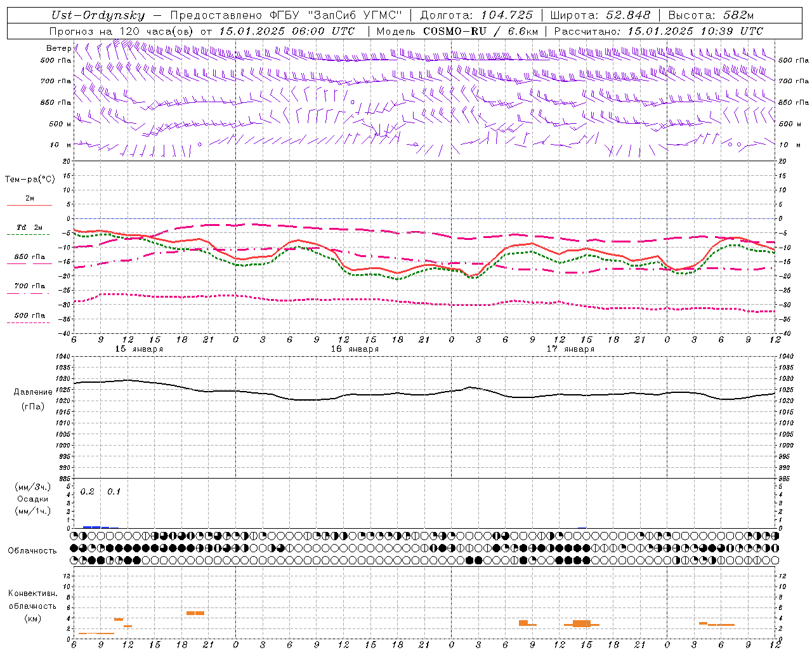Click the Осадки precipitation label

(x=32, y=499)
